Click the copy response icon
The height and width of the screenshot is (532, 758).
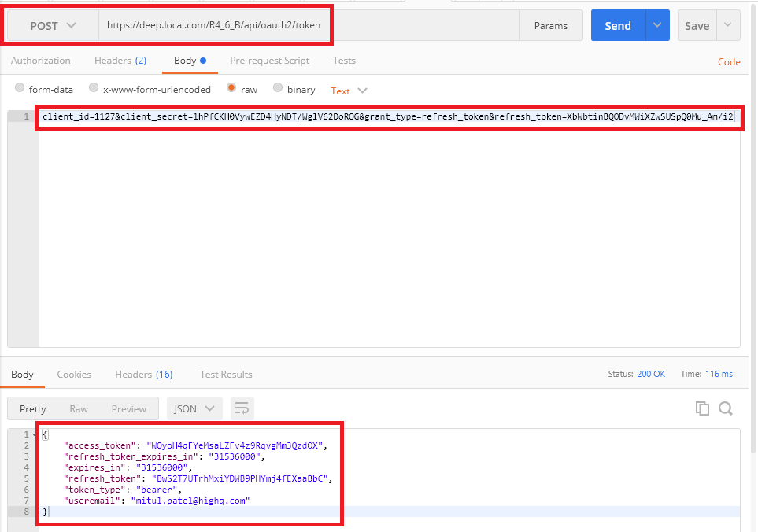[x=702, y=408]
